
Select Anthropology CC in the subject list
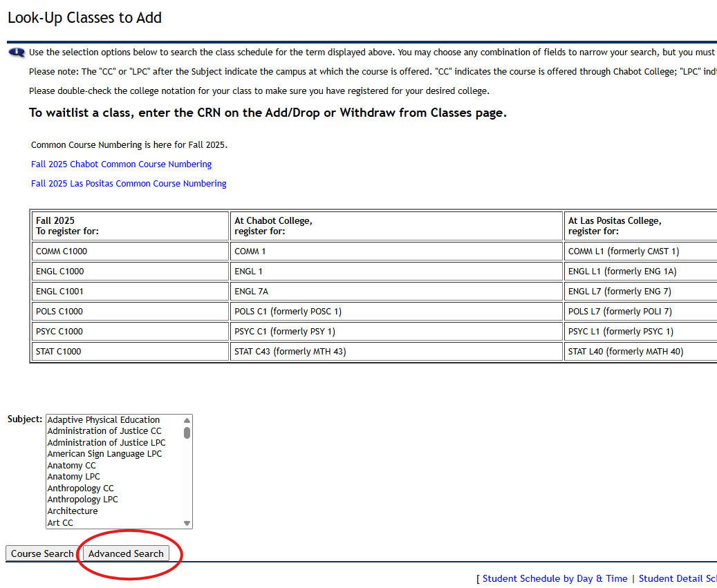[x=81, y=489]
